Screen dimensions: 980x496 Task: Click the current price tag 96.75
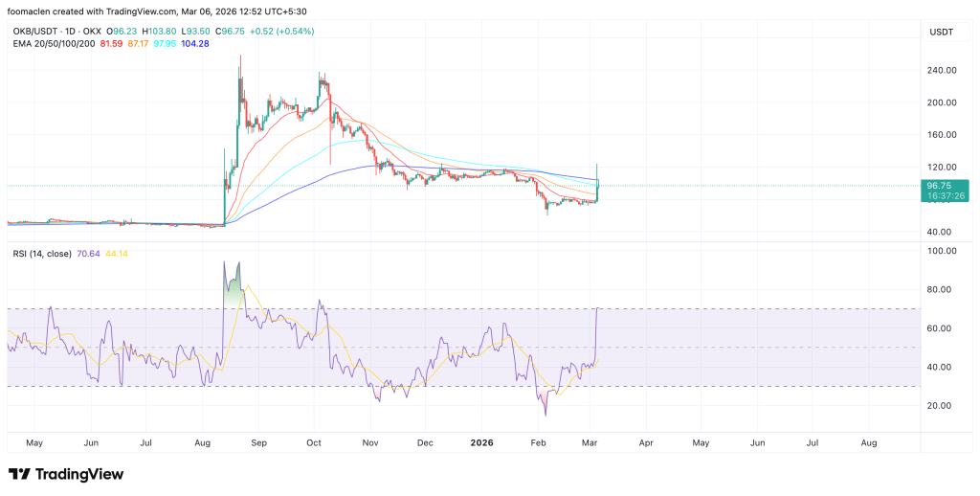click(942, 186)
